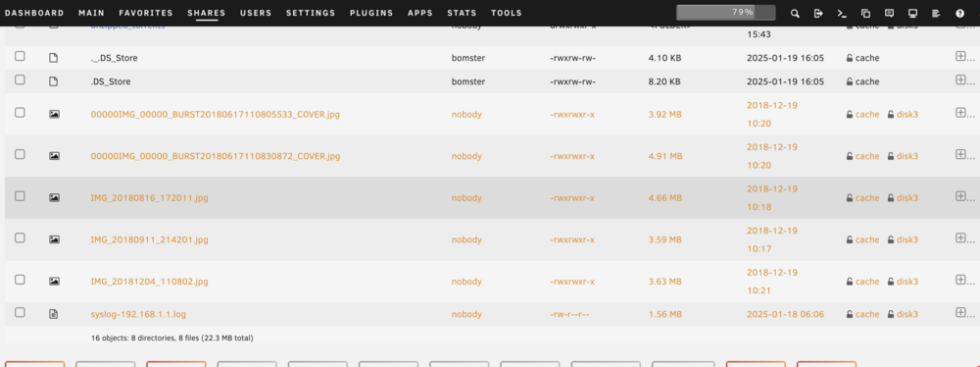Check the box for IMG_20180911_214201.jpg
The width and height of the screenshot is (980, 367).
(x=20, y=238)
